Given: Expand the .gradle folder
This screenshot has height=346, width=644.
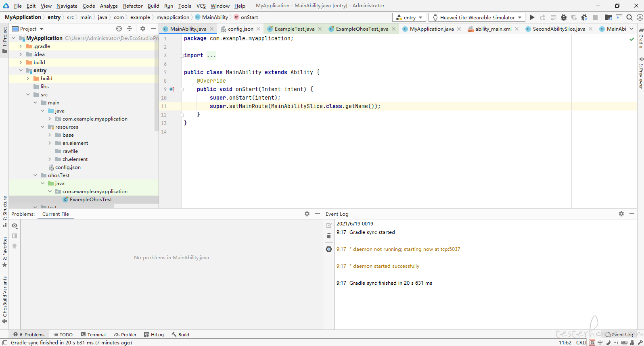Looking at the screenshot, I should pos(21,46).
